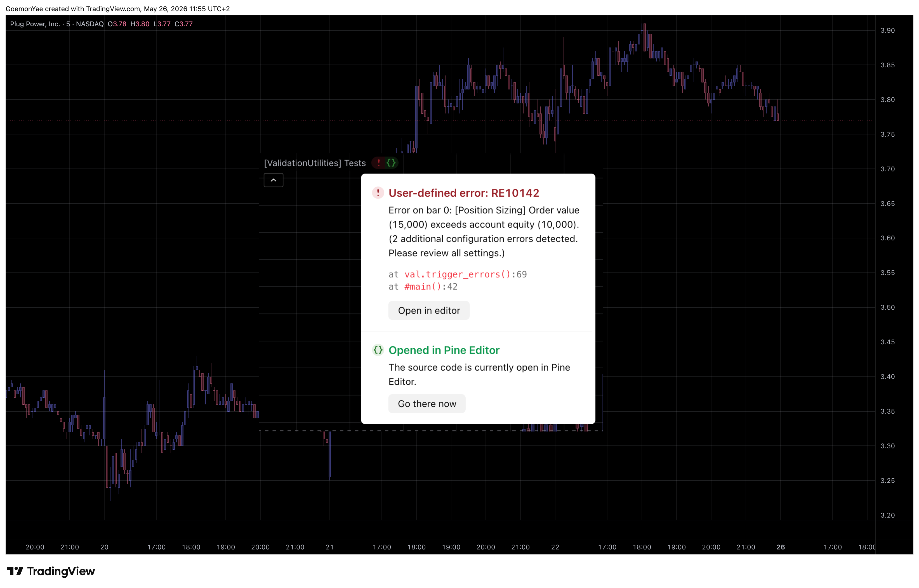The height and width of the screenshot is (588, 919).
Task: Click the User-defined error: RE10142 heading
Action: tap(463, 193)
